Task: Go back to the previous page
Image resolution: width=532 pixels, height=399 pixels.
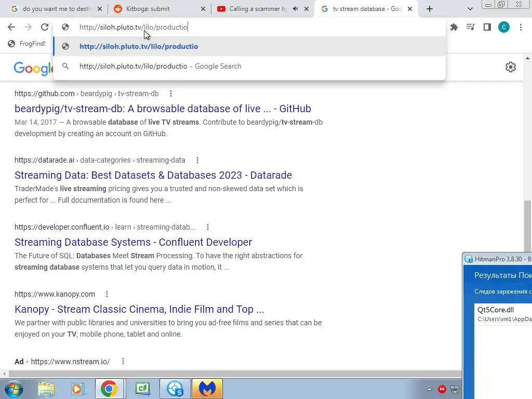Action: (11, 27)
